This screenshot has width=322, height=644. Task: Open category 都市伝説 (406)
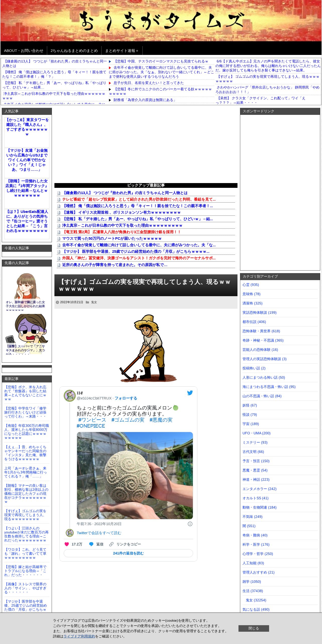(254, 322)
